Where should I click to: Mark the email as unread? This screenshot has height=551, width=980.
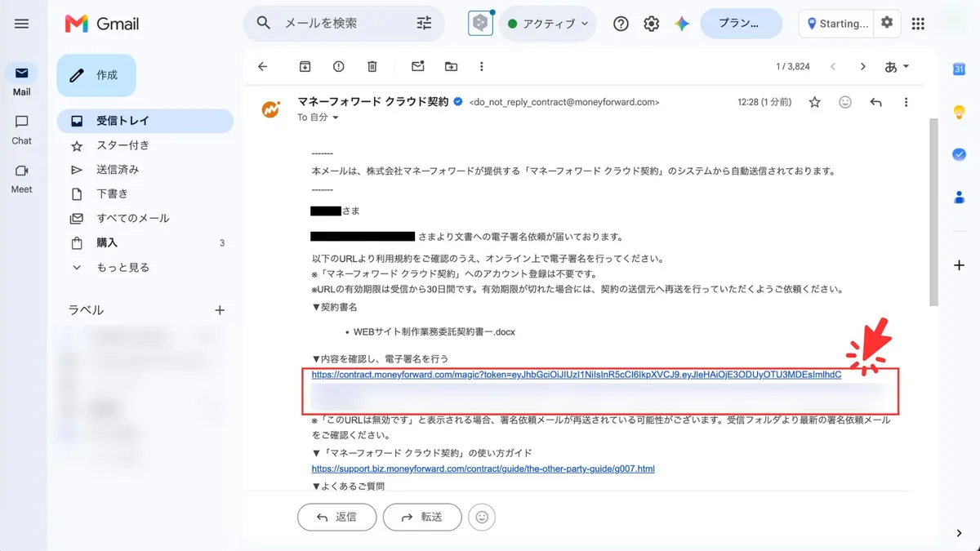pos(418,66)
